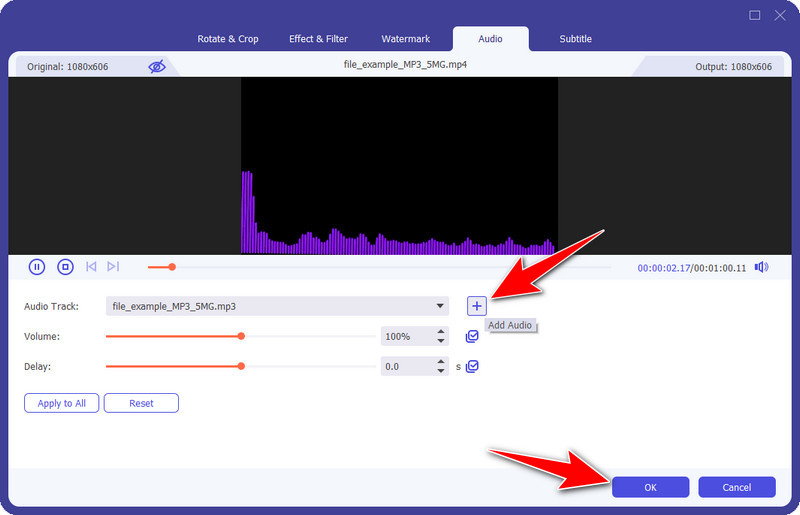This screenshot has width=800, height=515.
Task: Click the Volume slider handle
Action: [241, 337]
